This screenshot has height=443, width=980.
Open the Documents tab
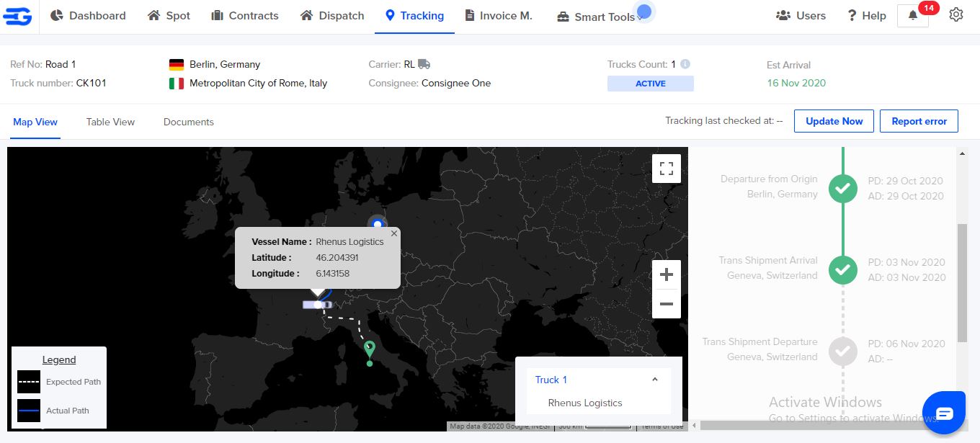click(x=188, y=122)
